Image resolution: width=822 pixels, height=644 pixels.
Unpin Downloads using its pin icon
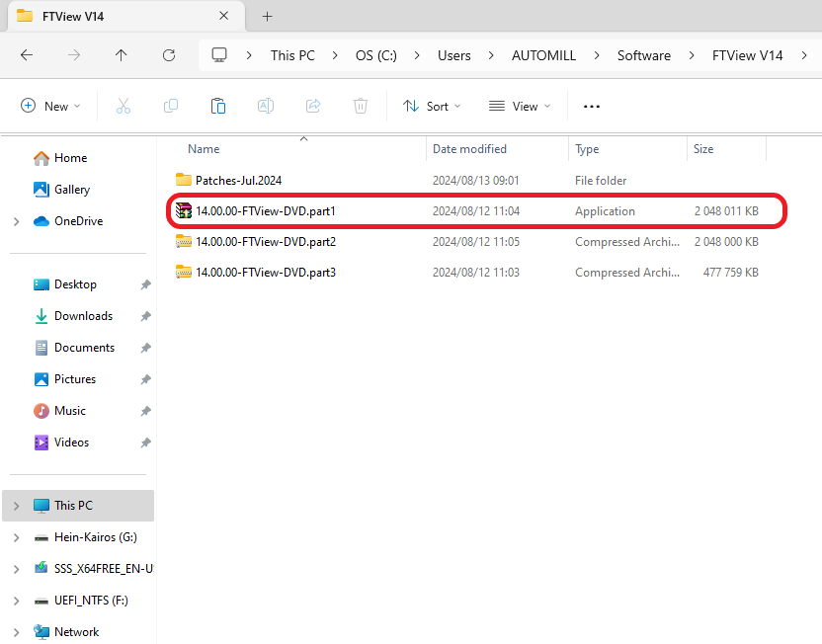coord(146,316)
